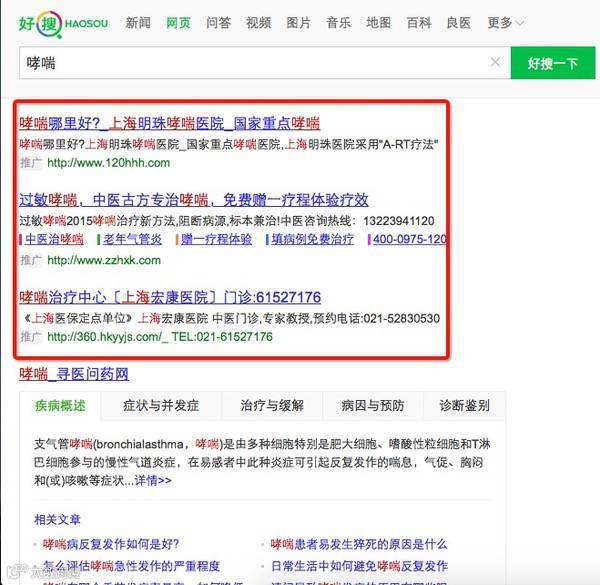Click the Haosou logo
The width and height of the screenshot is (600, 585).
tap(64, 24)
